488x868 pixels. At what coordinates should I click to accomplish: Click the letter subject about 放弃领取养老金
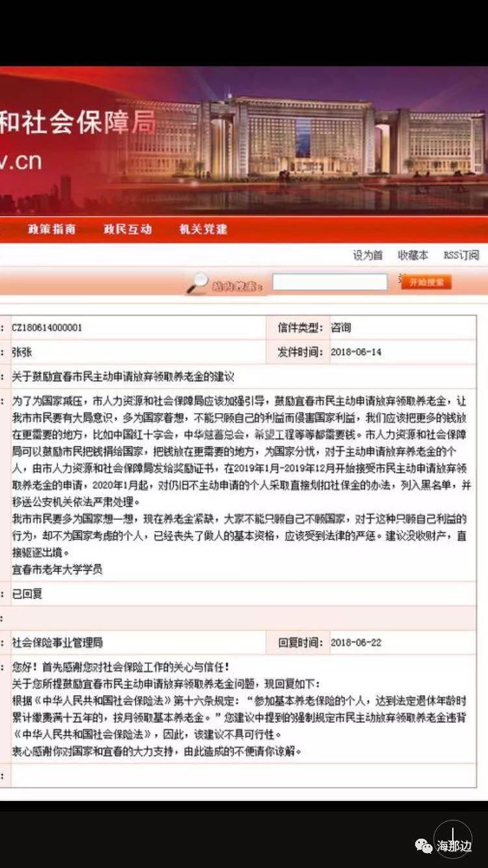tap(123, 376)
